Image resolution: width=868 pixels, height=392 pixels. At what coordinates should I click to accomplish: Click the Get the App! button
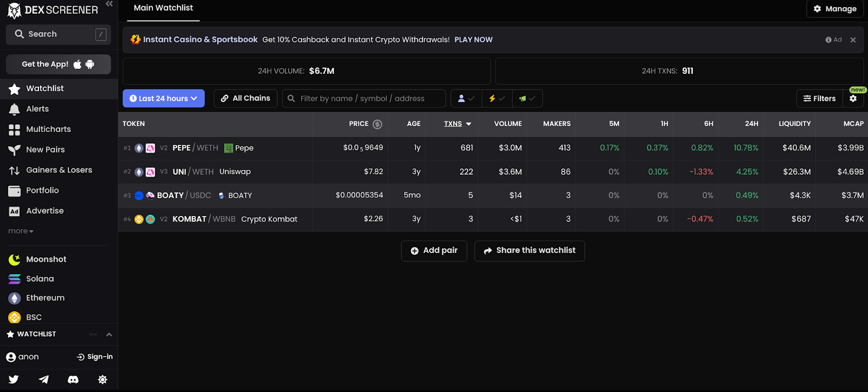coord(59,64)
